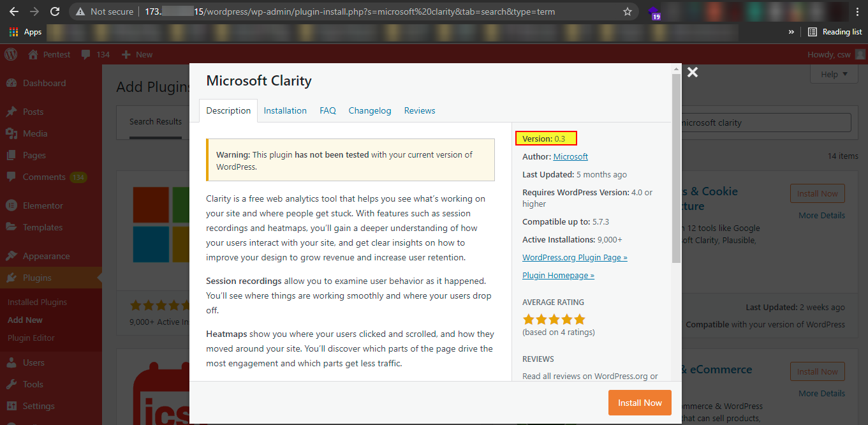The height and width of the screenshot is (425, 868).
Task: Open the Plugin Homepage link
Action: coord(558,275)
